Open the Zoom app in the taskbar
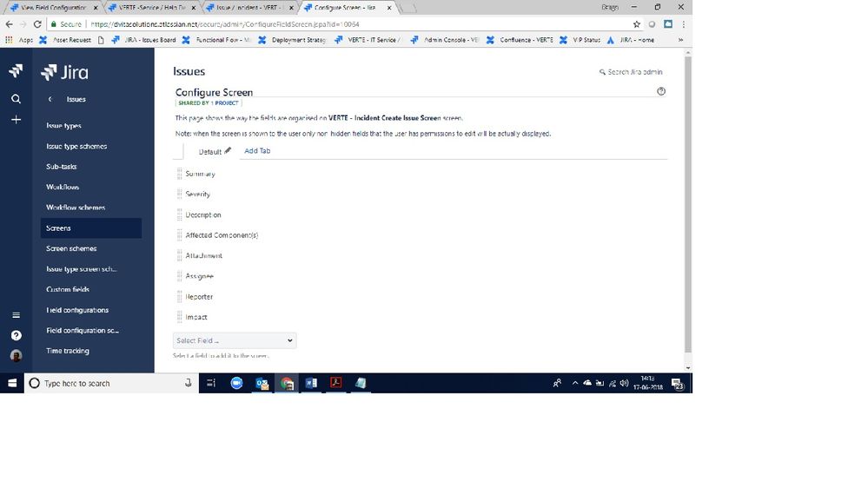This screenshot has width=868, height=488. (x=236, y=383)
